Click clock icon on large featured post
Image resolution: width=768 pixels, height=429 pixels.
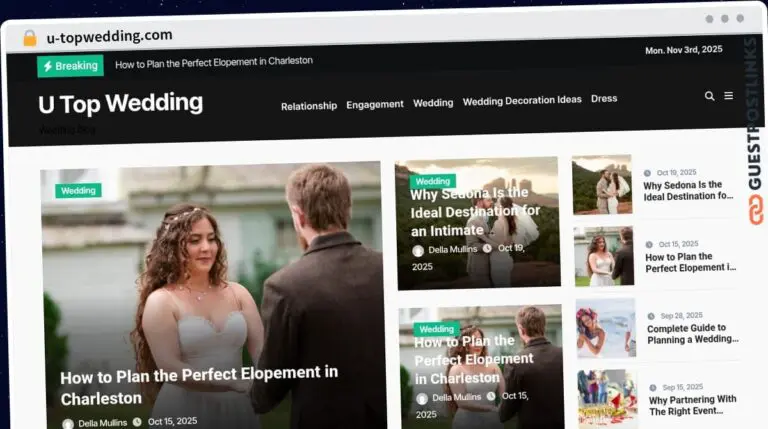[137, 422]
